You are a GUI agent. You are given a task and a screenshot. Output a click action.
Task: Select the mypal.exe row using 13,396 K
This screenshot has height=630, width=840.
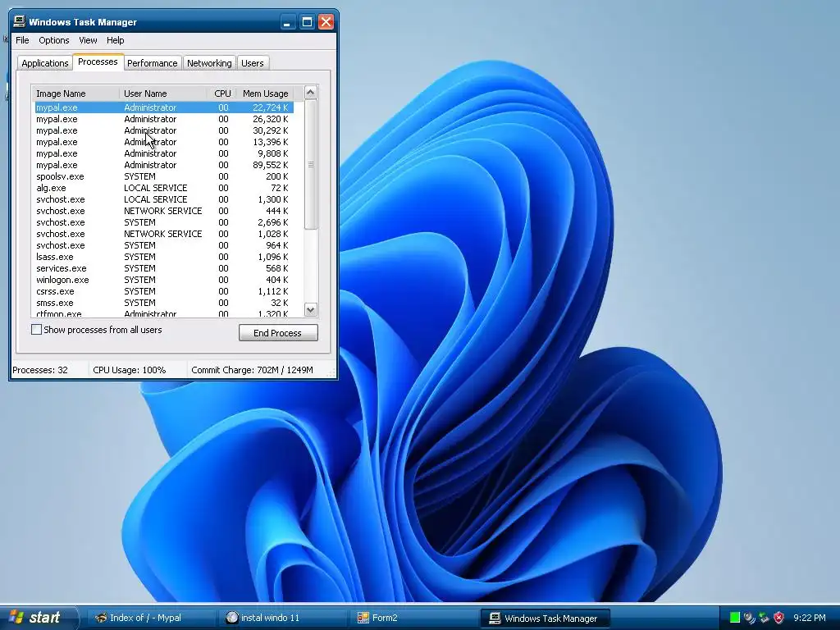(x=164, y=142)
